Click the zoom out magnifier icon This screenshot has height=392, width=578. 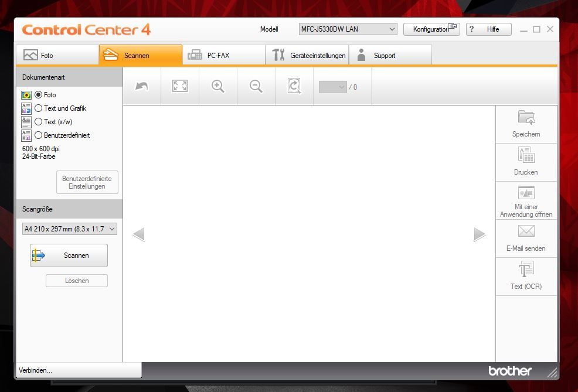pos(256,86)
